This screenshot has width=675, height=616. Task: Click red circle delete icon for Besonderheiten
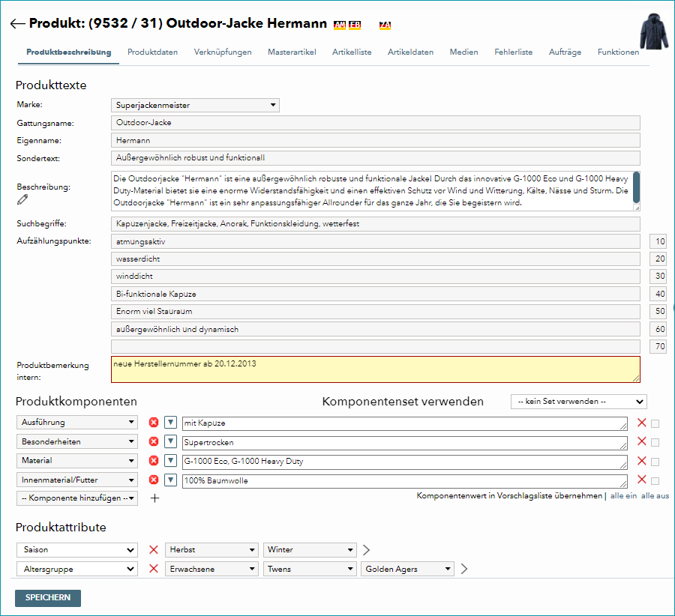click(x=154, y=441)
